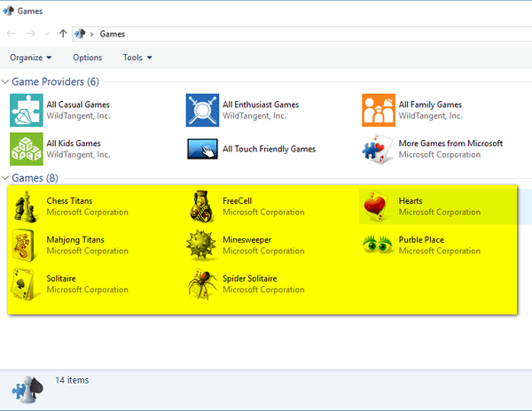Image resolution: width=532 pixels, height=411 pixels.
Task: Select the Hearts card icon
Action: coord(376,206)
